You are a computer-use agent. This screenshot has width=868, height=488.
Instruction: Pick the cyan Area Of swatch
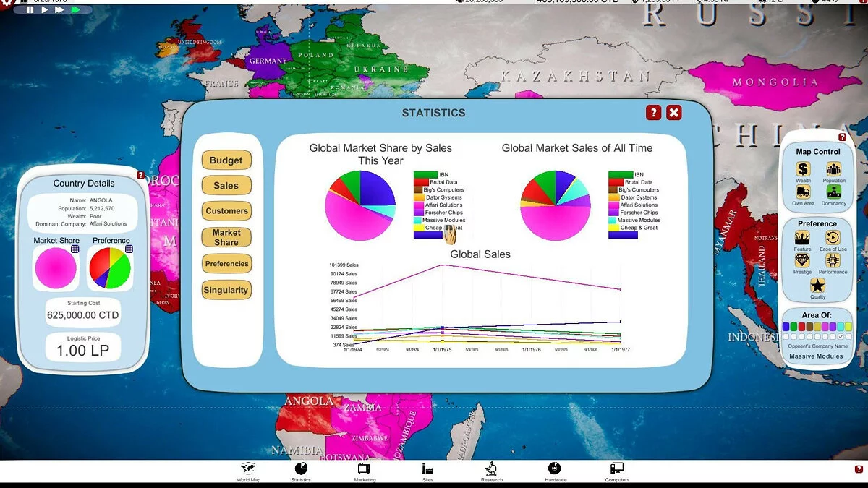(841, 327)
